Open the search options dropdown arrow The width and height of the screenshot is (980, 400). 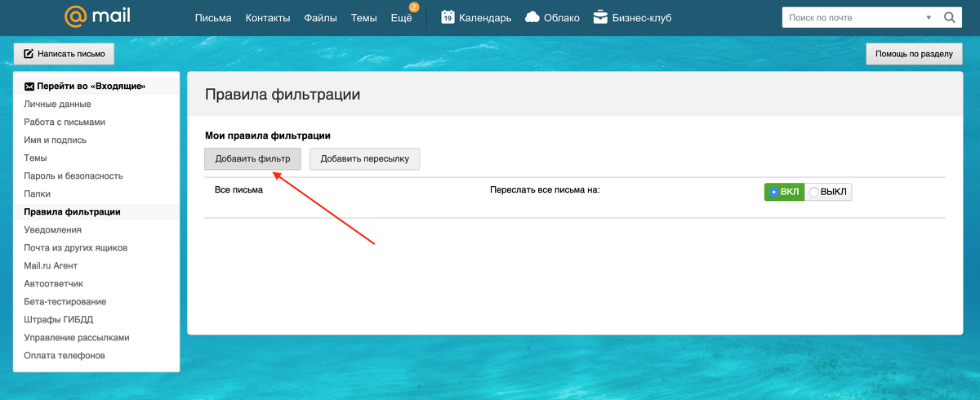point(929,17)
